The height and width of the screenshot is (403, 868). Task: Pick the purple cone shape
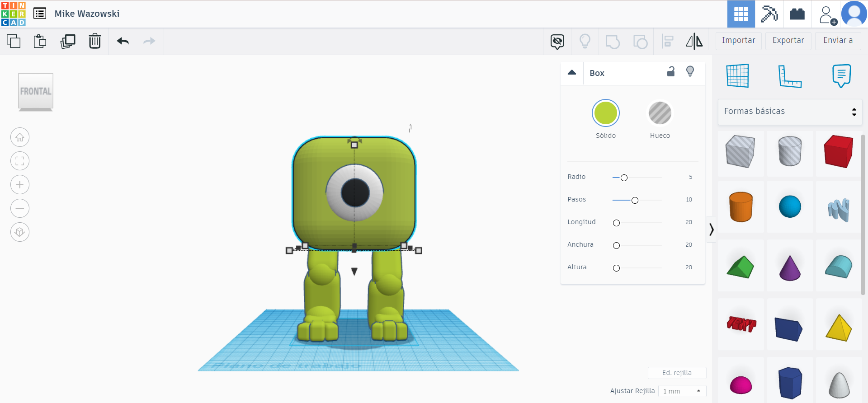[790, 266]
